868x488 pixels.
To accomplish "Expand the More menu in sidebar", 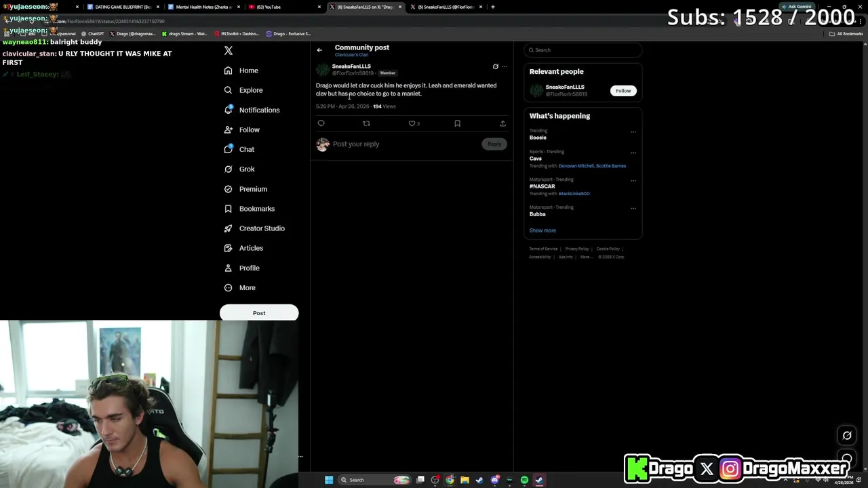I will tap(240, 288).
